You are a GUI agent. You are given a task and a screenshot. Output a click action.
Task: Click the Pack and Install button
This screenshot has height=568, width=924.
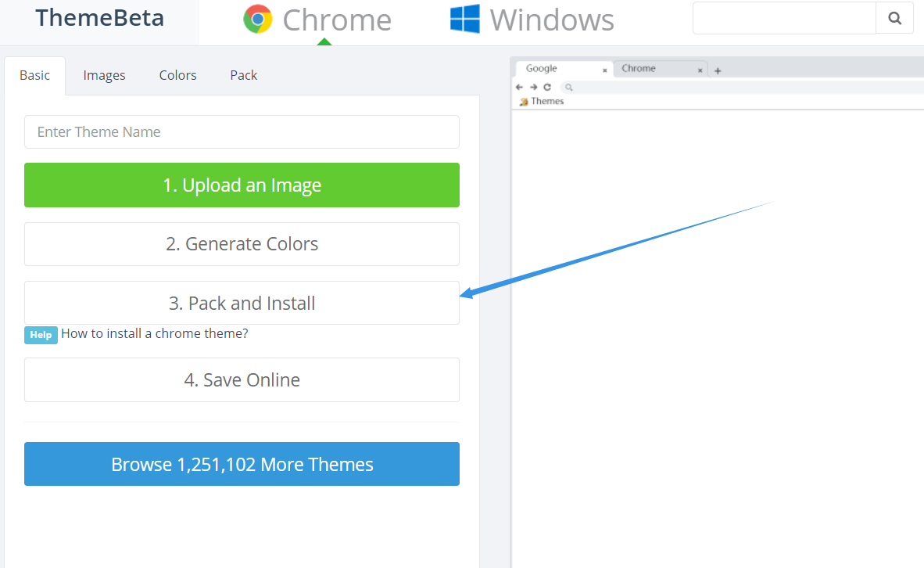(x=242, y=304)
